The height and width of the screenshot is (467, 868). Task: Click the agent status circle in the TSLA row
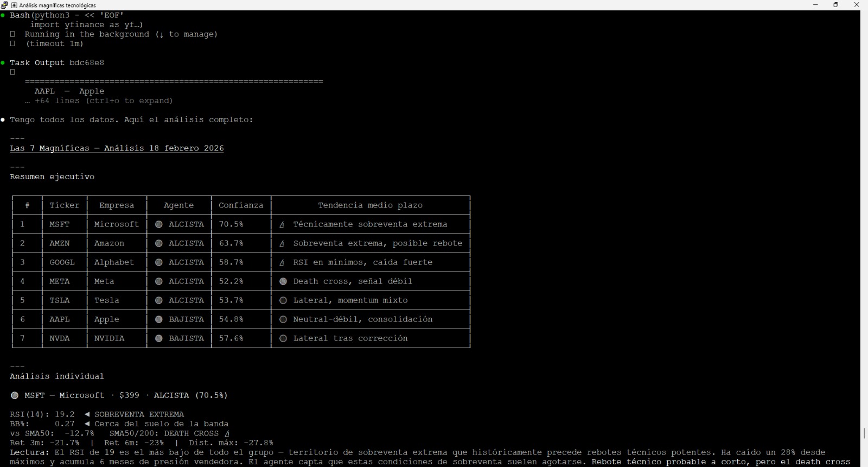point(159,300)
